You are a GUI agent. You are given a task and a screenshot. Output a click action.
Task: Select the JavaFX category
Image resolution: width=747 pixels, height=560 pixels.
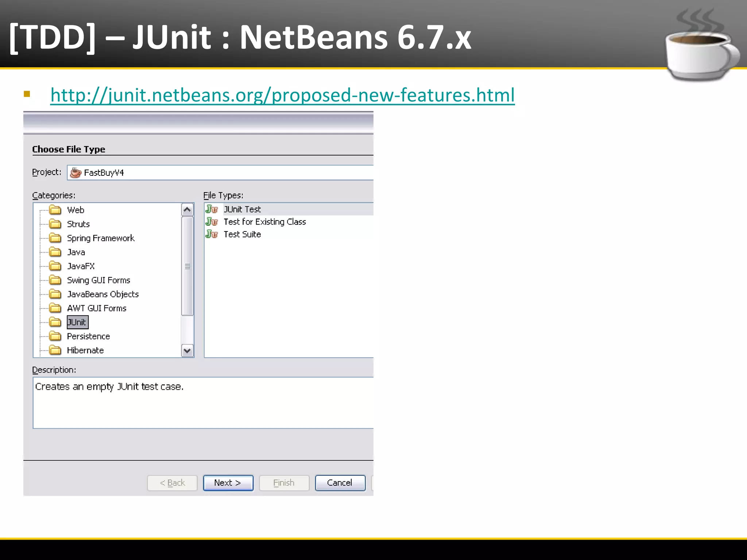pos(81,266)
